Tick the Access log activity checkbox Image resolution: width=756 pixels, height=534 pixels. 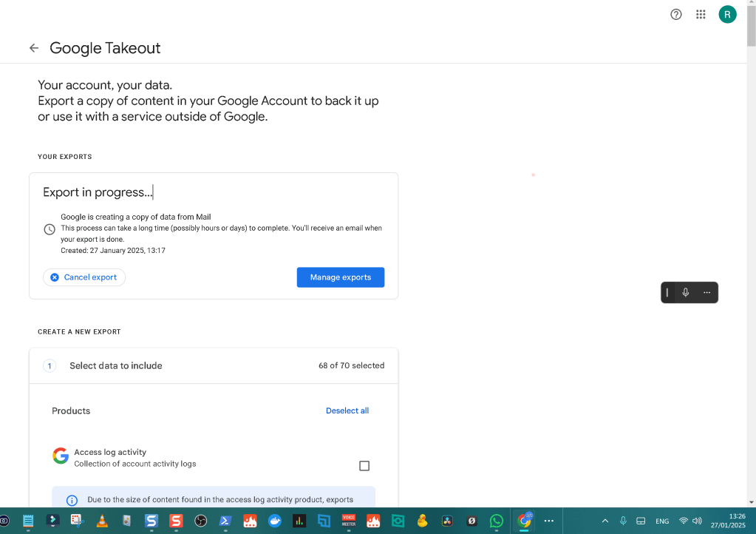364,465
